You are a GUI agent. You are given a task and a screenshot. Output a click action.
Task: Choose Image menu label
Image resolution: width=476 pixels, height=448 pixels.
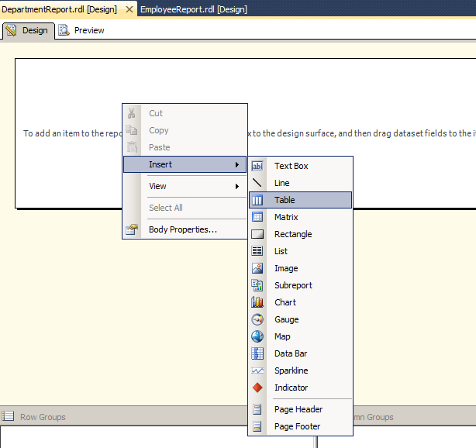coord(286,268)
